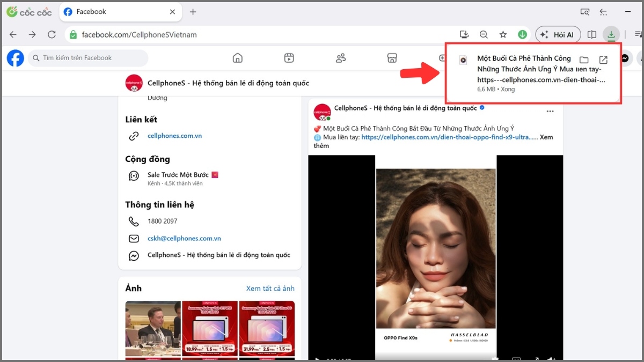Viewport: 644px width, 362px height.
Task: Click the post author's CellphoneS avatar
Action: click(322, 113)
